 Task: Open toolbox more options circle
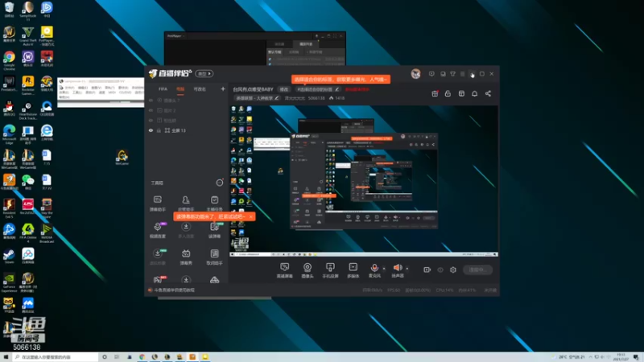(x=220, y=183)
